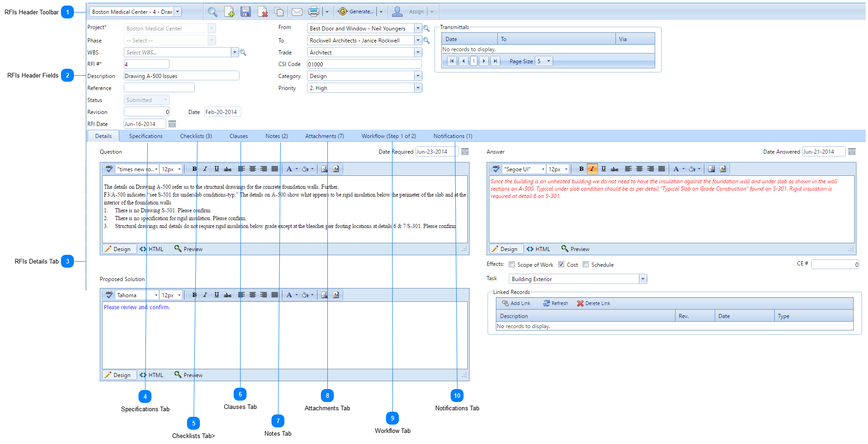Open the Trade dropdown showing Architect

[418, 53]
